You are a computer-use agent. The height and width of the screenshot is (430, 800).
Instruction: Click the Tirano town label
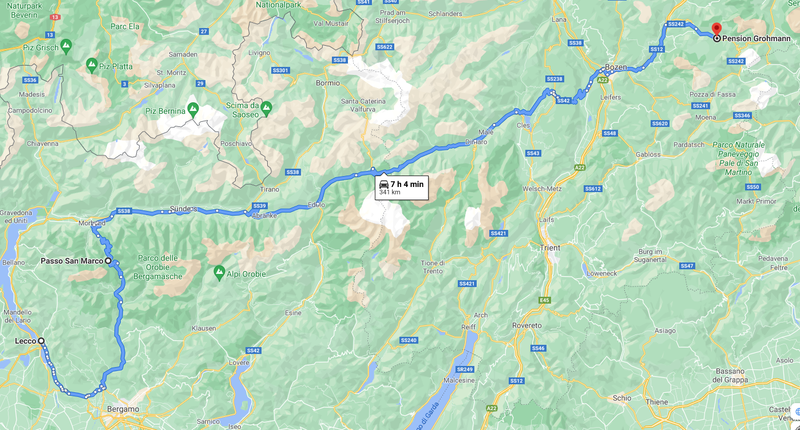click(269, 189)
